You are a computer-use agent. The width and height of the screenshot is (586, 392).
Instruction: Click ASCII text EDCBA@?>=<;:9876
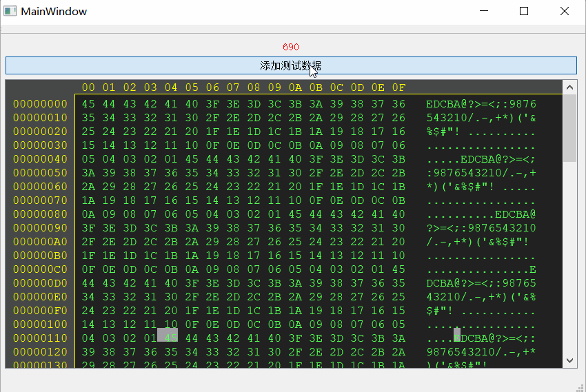pyautogui.click(x=481, y=104)
